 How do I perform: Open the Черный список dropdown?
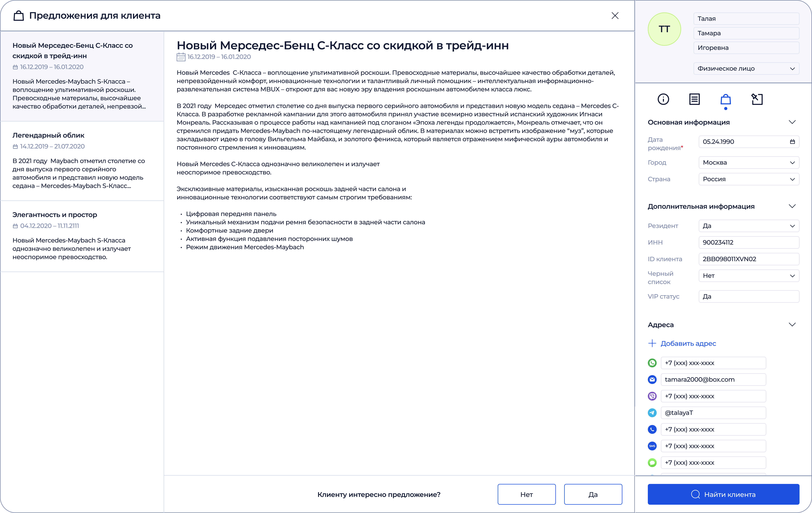point(749,276)
